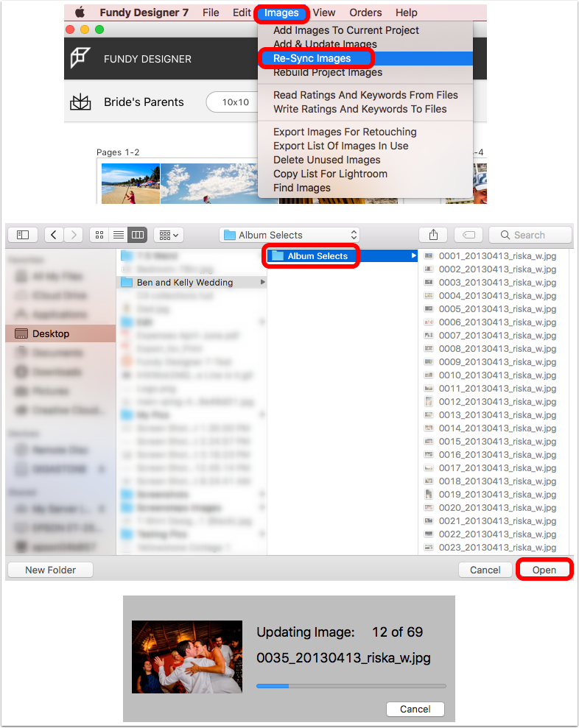This screenshot has height=728, width=579.
Task: Select file 0010_20130413_riska_w.jpg
Action: pos(497,375)
